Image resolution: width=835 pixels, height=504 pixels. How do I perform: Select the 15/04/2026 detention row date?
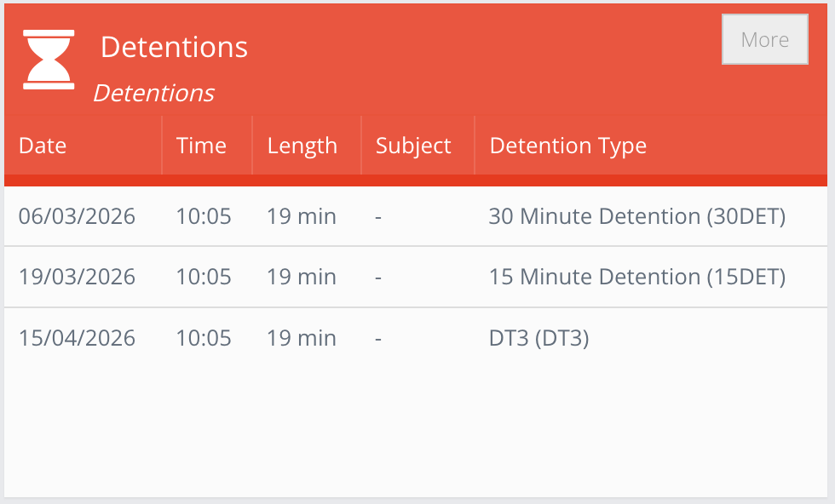click(77, 338)
